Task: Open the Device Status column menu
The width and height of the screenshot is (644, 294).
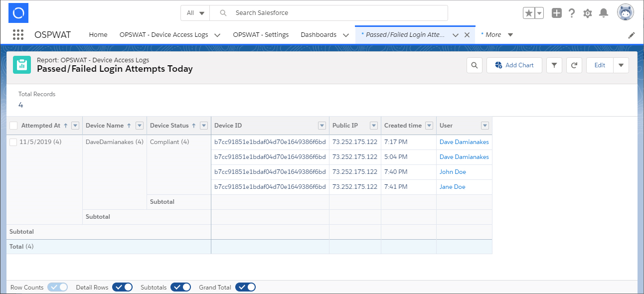Action: point(203,126)
